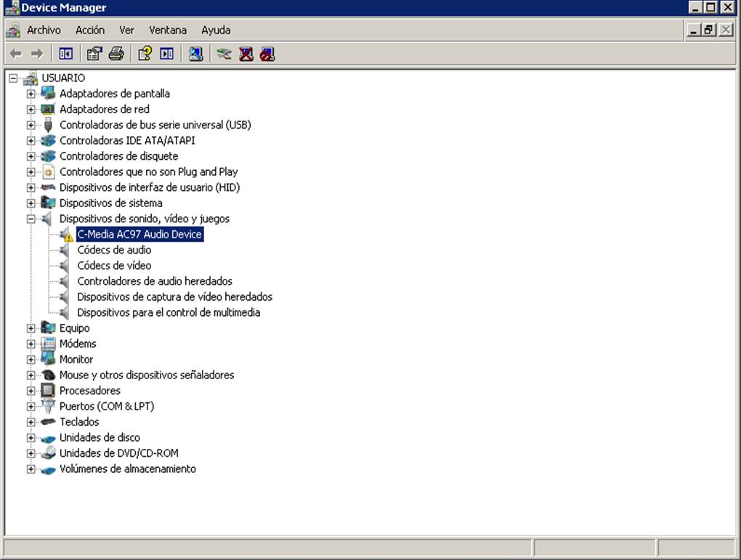Open the Acción menu
741x560 pixels.
[x=90, y=31]
